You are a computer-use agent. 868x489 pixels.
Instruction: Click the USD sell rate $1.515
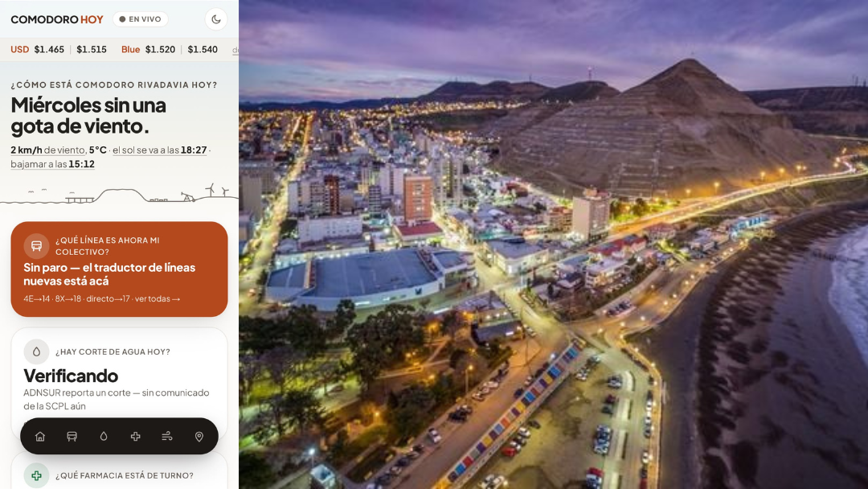coord(92,49)
